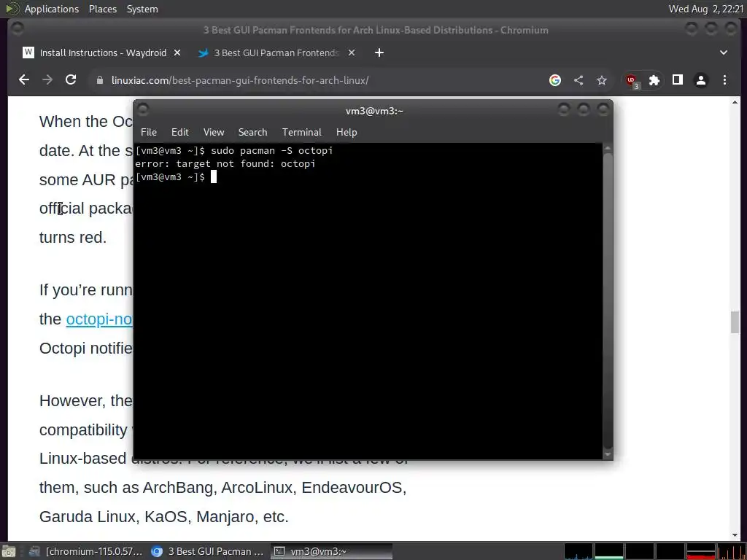The width and height of the screenshot is (747, 560).
Task: Click the terminal scrollbar up arrow
Action: (x=608, y=148)
